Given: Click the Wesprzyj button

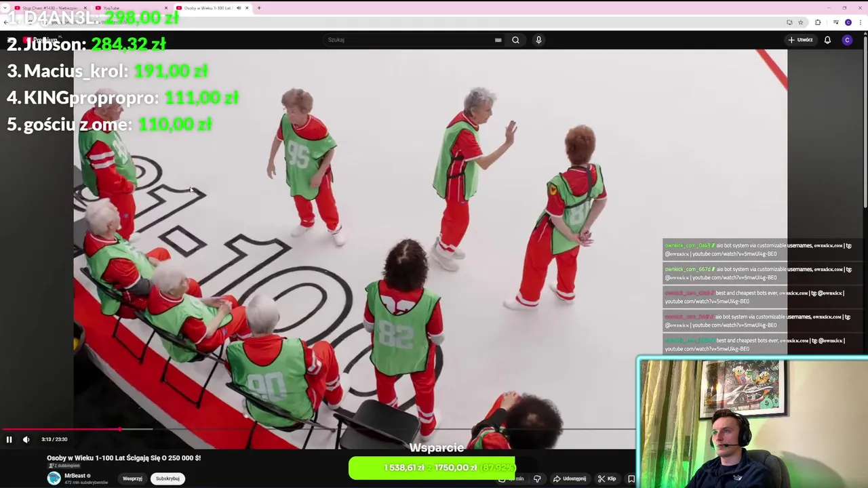Looking at the screenshot, I should [x=132, y=479].
